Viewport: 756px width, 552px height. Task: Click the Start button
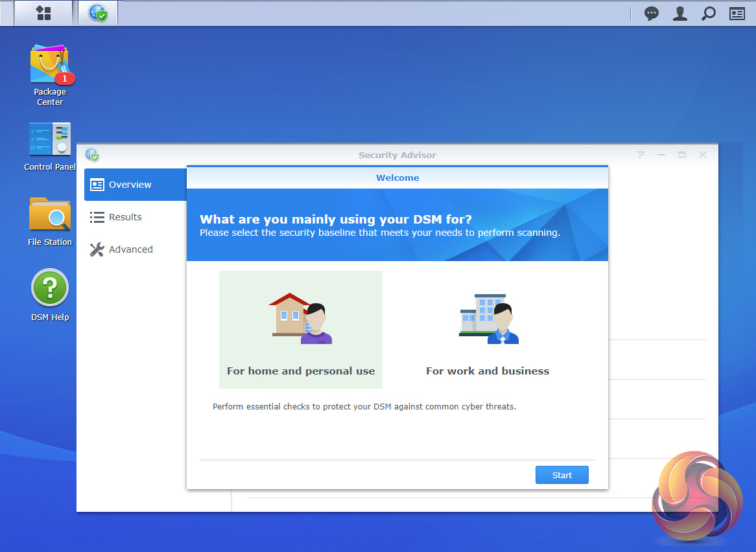click(x=561, y=475)
